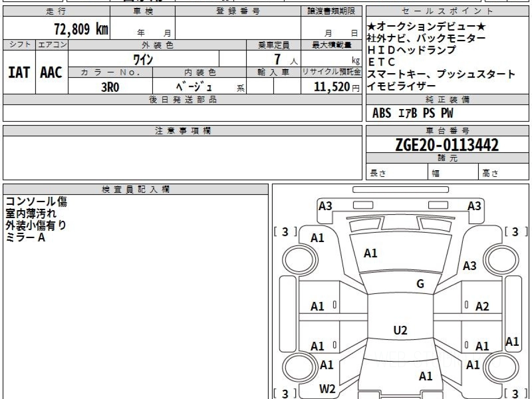Viewport: 532px width, 399px height.
Task: Select the equipment text ABS エアB PS PW
Action: pos(413,113)
